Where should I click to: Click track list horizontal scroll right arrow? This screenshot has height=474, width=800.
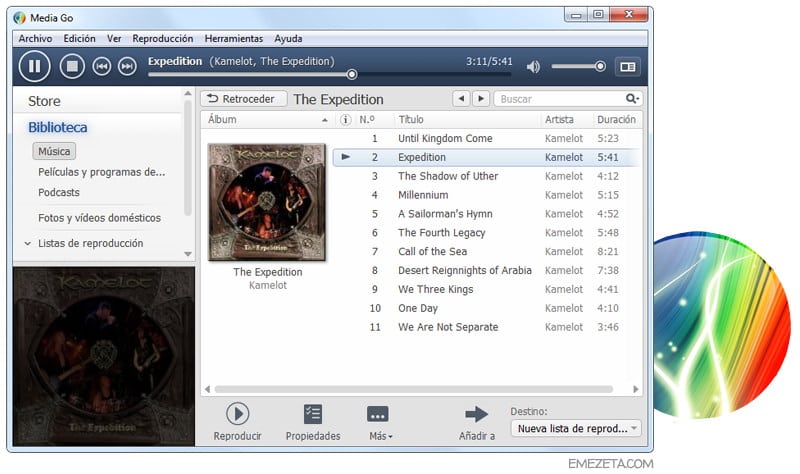click(x=636, y=389)
